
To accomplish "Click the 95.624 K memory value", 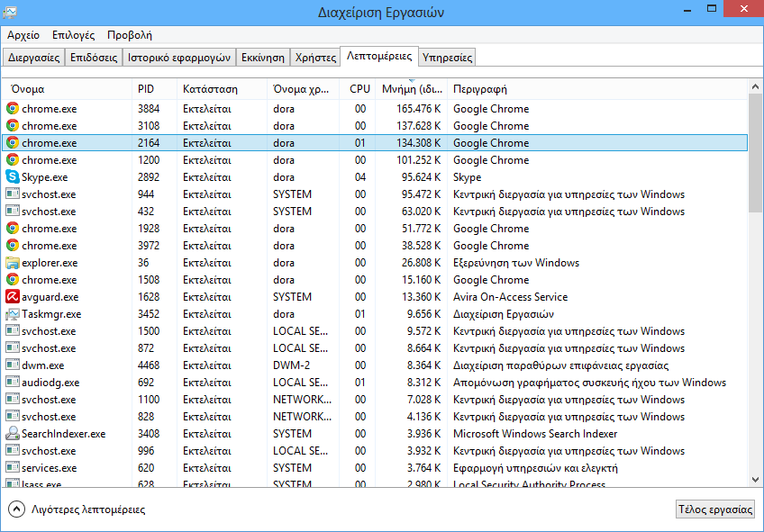I will [x=421, y=177].
